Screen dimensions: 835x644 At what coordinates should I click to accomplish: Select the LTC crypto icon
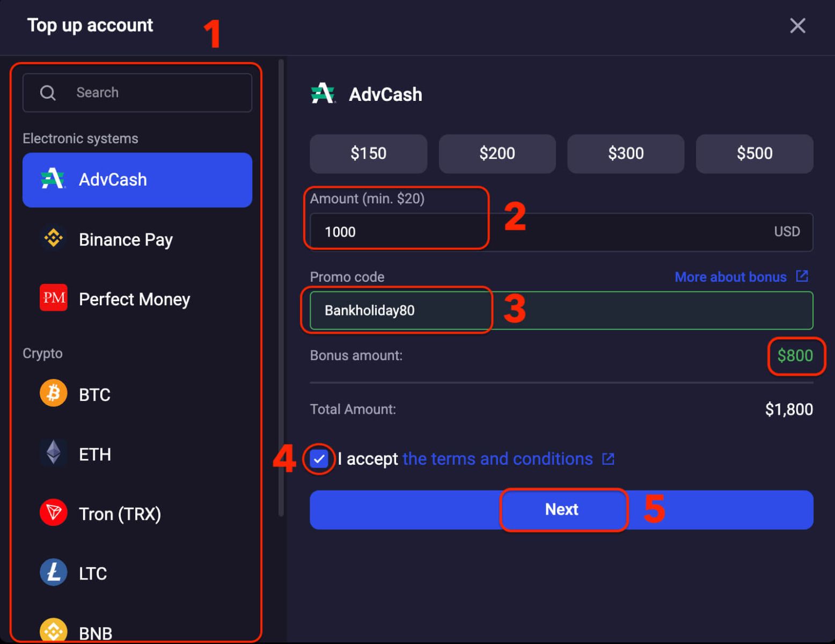tap(54, 572)
